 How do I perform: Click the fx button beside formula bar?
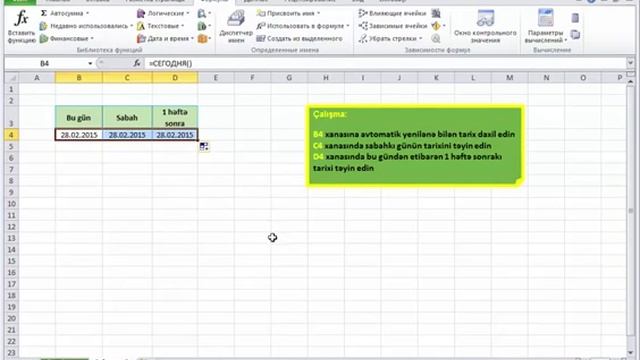point(137,63)
